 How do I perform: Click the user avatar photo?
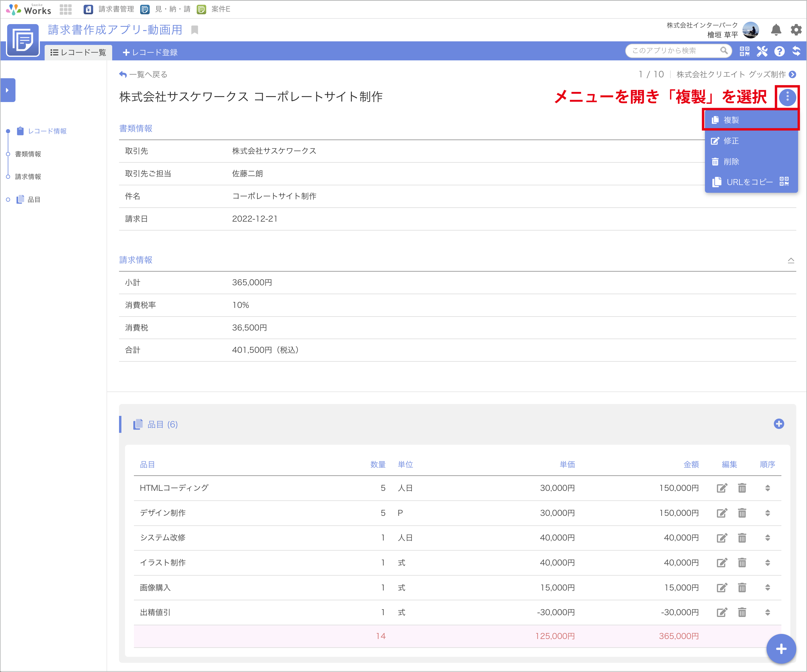(750, 30)
